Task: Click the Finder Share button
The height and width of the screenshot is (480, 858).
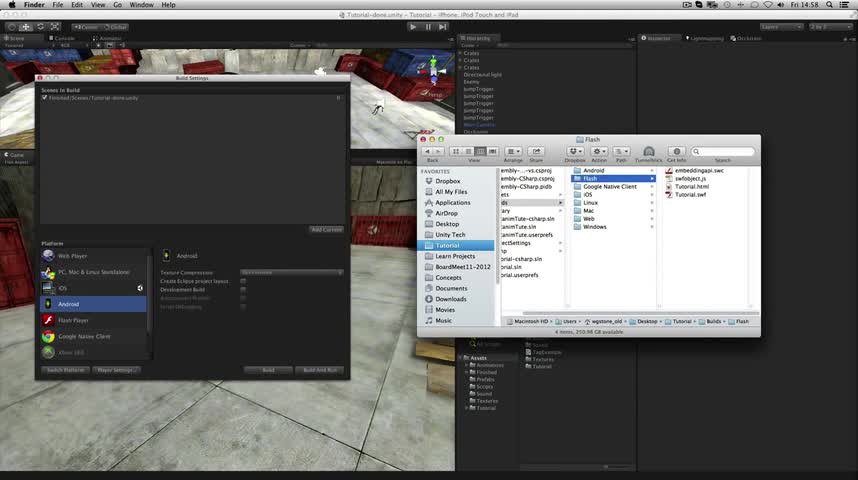Action: [536, 152]
